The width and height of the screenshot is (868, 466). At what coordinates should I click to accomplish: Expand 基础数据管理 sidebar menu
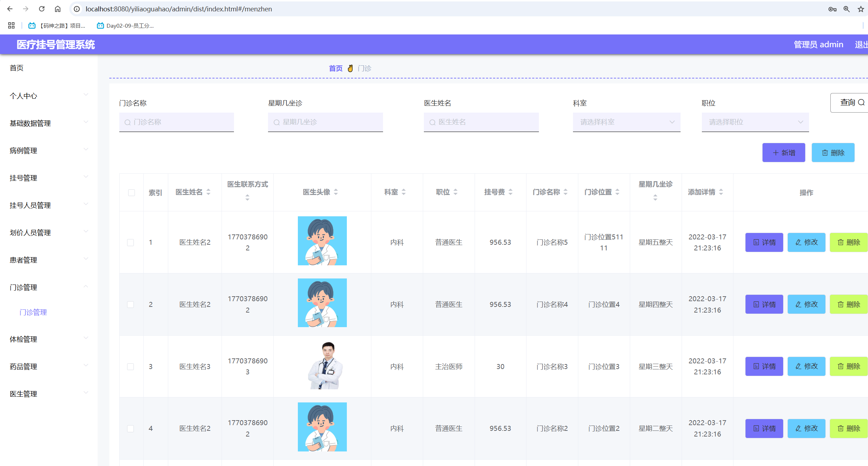coord(49,123)
